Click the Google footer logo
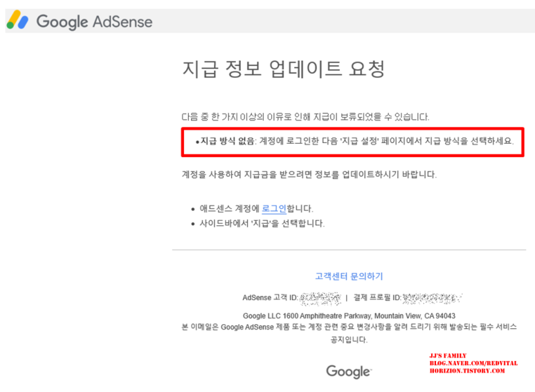The height and width of the screenshot is (392, 535). 349,371
